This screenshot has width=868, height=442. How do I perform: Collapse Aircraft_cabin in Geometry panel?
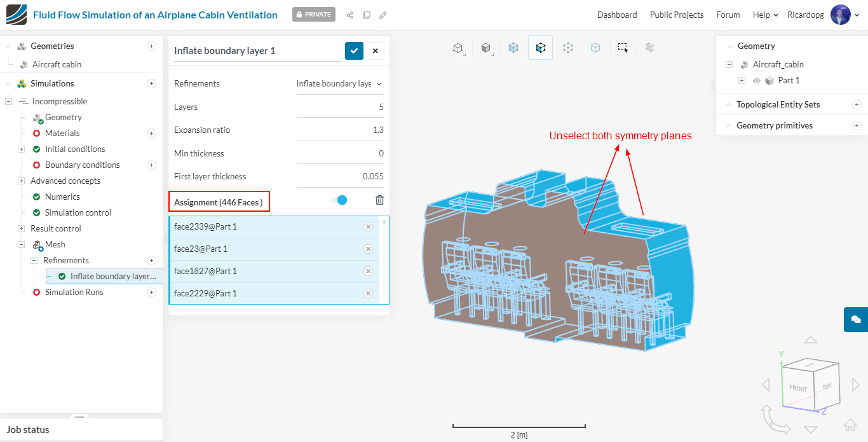pos(729,64)
